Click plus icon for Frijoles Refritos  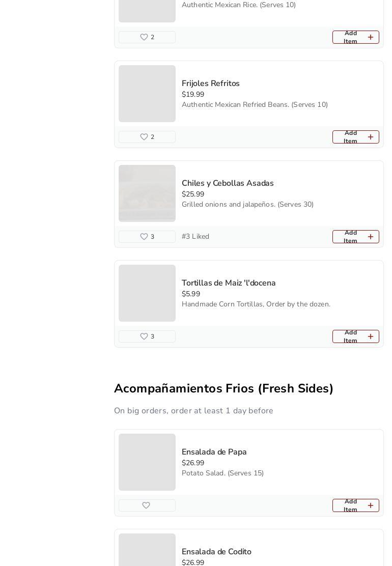tap(370, 137)
